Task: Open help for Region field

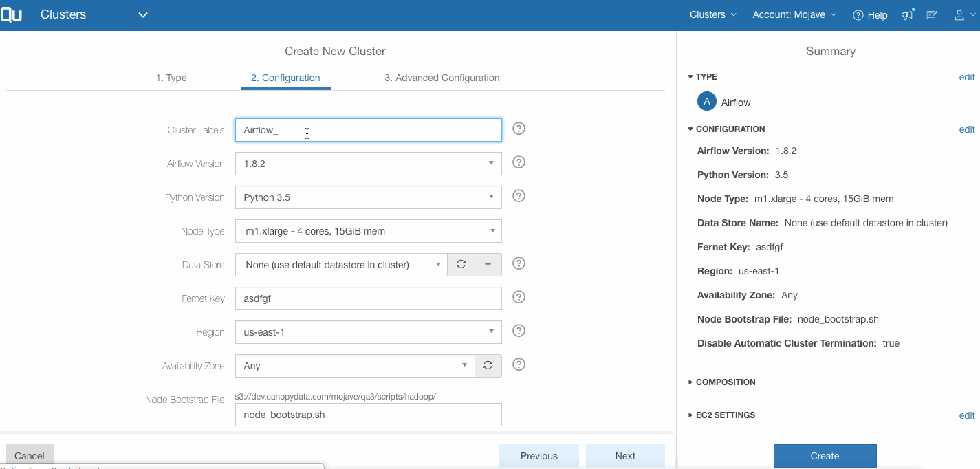Action: [x=519, y=331]
